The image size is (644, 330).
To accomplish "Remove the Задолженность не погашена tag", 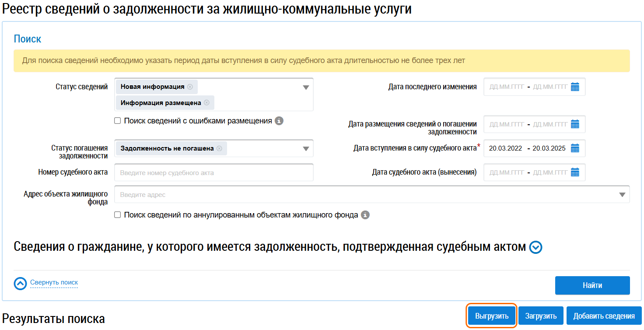I will point(219,148).
